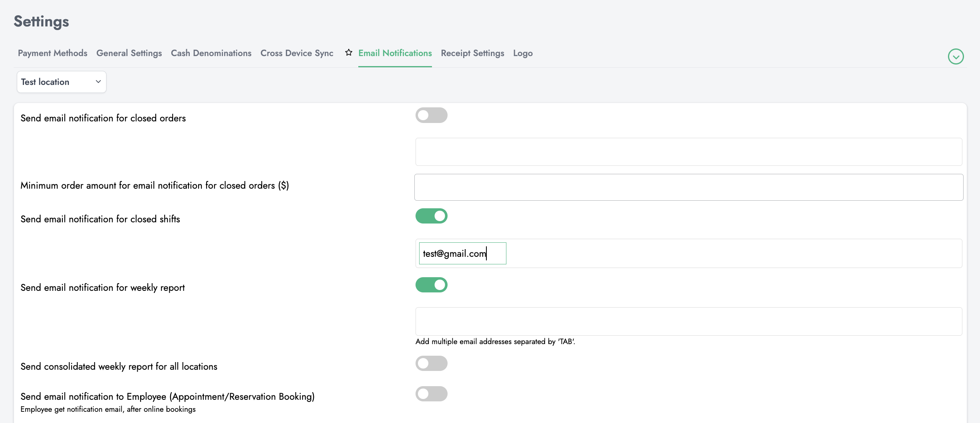Enable closed orders email notification toggle
The width and height of the screenshot is (980, 423).
tap(431, 115)
